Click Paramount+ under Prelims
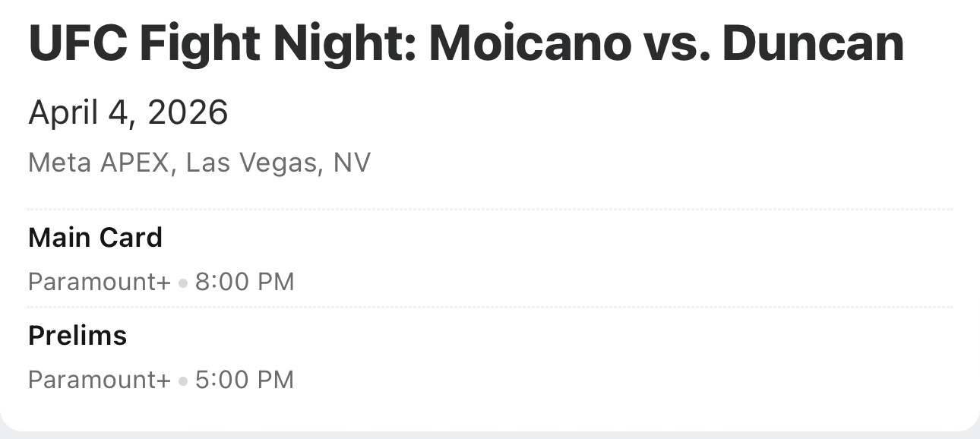Viewport: 980px width, 439px height. pos(100,379)
